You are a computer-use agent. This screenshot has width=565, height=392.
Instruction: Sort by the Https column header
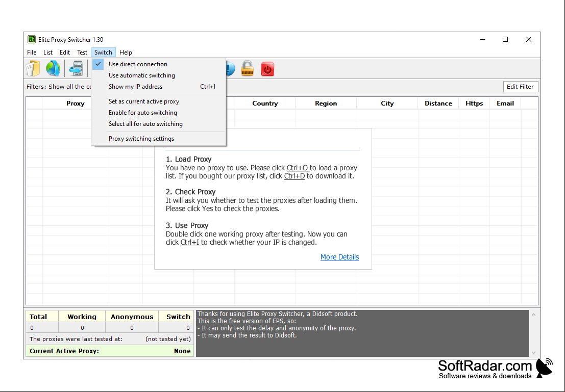coord(474,103)
